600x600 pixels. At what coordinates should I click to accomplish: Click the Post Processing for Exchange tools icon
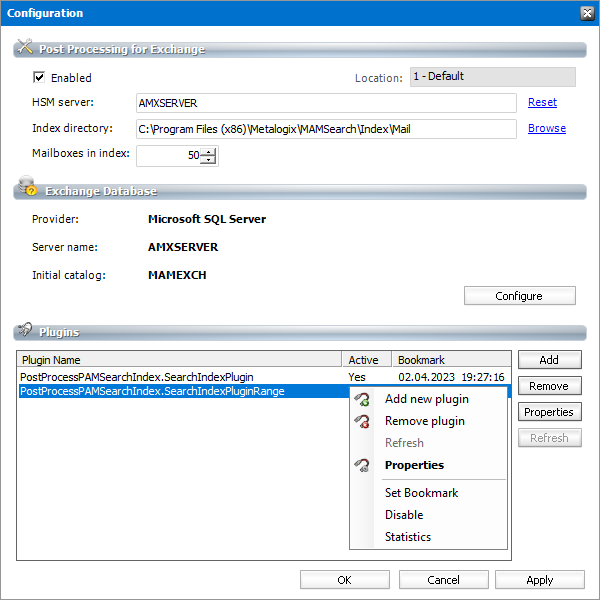point(25,47)
